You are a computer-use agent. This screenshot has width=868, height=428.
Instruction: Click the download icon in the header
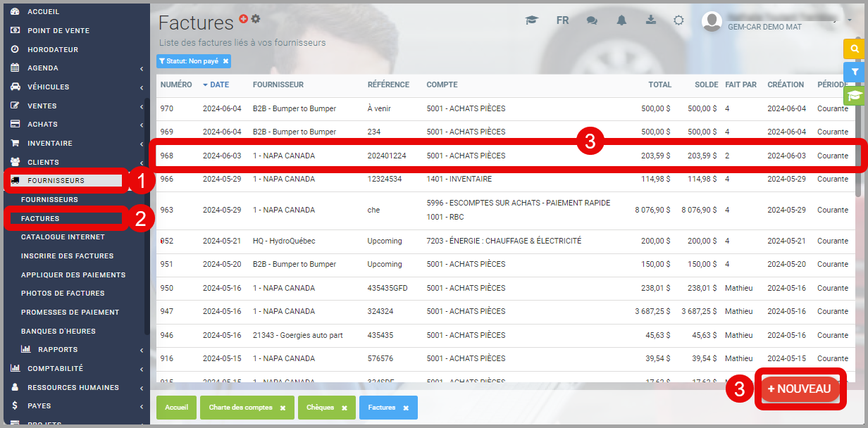(x=650, y=20)
